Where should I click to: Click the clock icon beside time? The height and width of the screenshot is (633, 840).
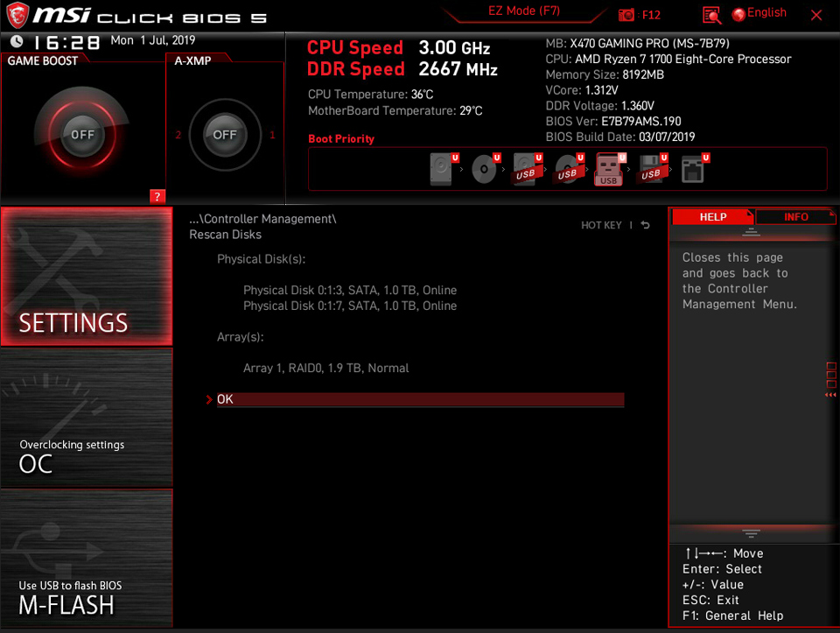tap(17, 41)
